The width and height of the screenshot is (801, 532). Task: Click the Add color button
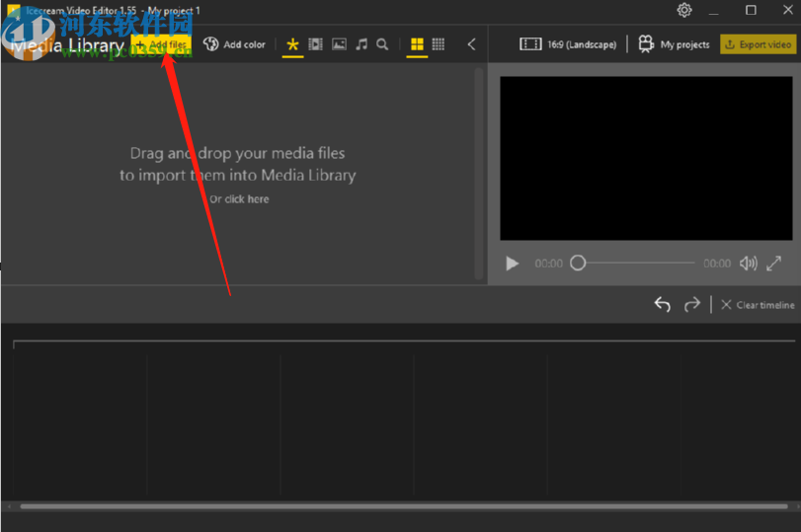click(x=234, y=44)
